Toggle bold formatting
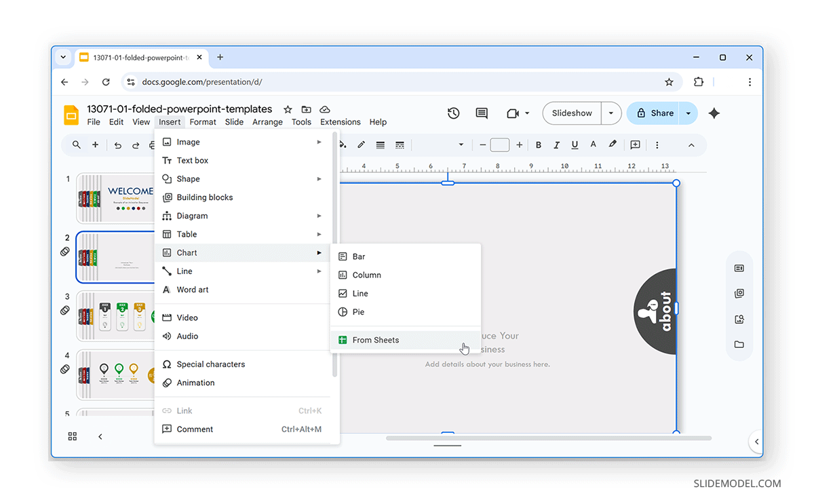Image resolution: width=814 pixels, height=504 pixels. pyautogui.click(x=538, y=144)
